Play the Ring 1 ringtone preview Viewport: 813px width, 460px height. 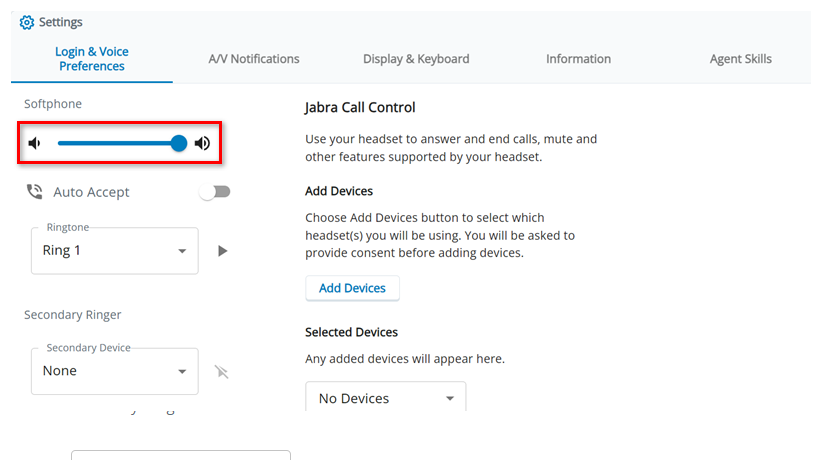point(222,251)
